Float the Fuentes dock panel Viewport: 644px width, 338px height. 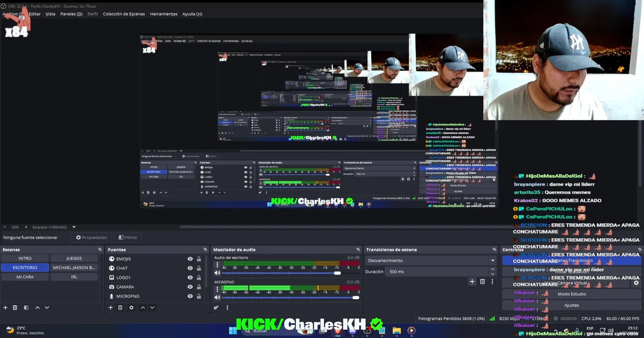(x=205, y=250)
